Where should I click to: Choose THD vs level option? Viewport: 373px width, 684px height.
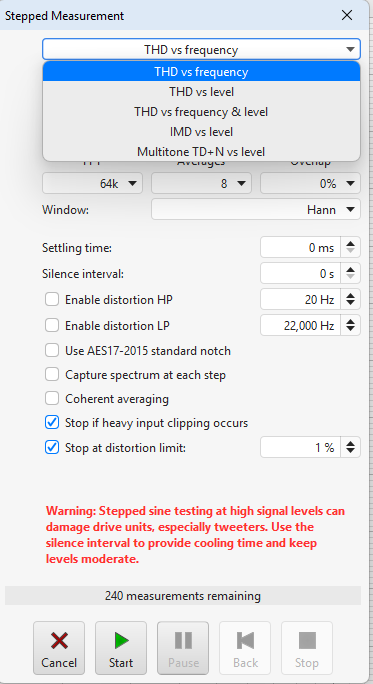201,92
